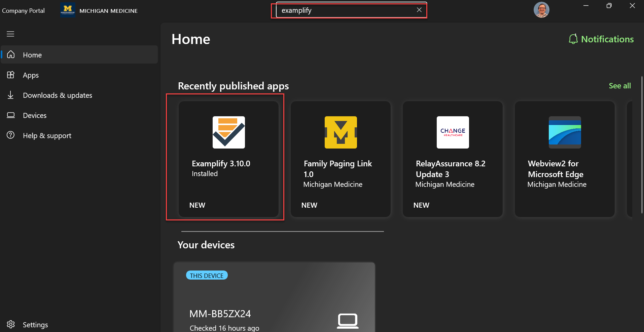Open Settings via the gear icon
644x332 pixels.
pos(10,324)
